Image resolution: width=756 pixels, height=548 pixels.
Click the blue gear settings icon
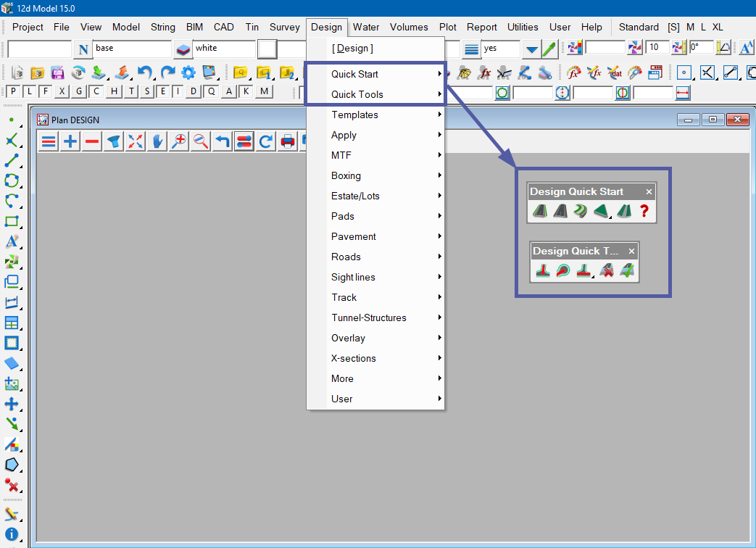tap(188, 72)
